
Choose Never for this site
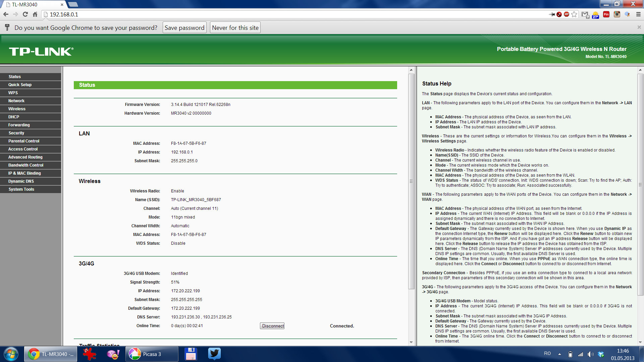point(235,28)
